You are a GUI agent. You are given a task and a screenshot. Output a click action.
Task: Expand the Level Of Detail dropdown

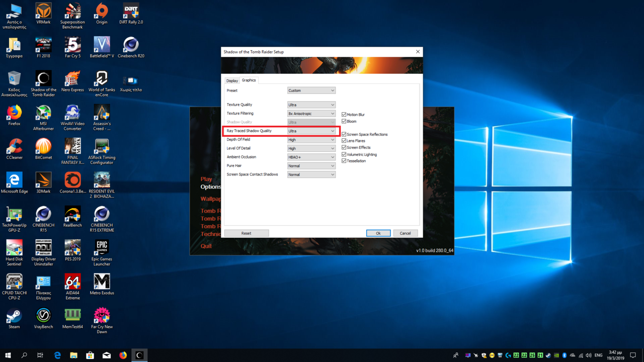311,148
